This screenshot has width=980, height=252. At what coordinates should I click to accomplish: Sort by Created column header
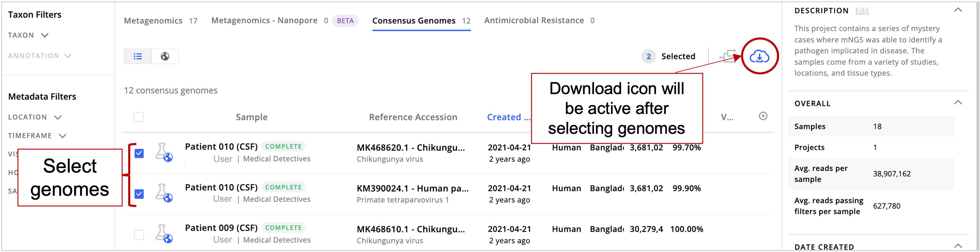point(508,117)
